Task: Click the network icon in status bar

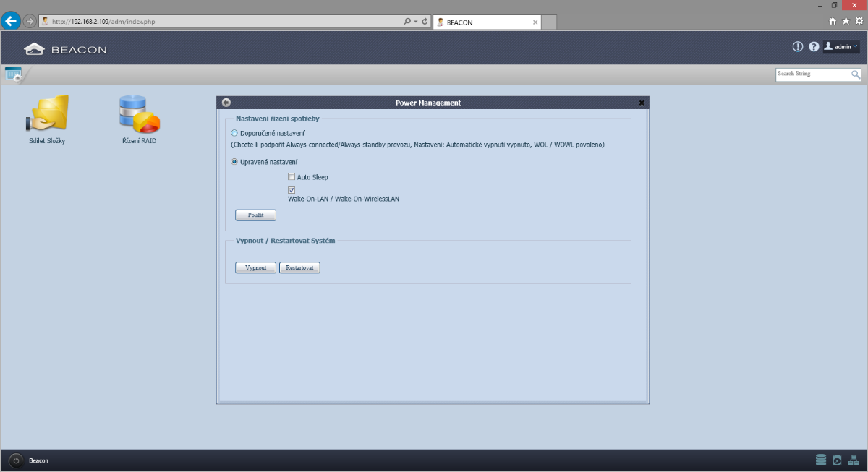Action: point(854,460)
